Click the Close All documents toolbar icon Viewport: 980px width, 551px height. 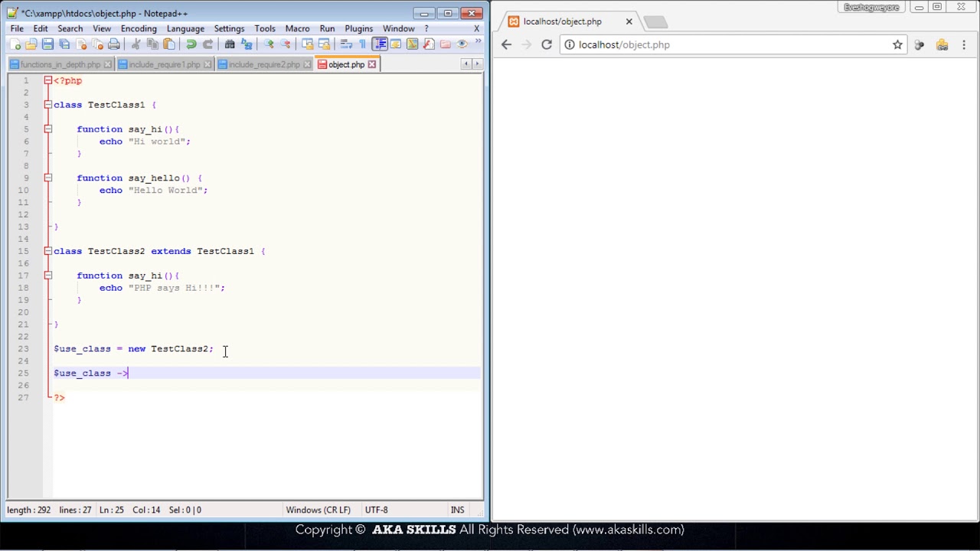(98, 44)
